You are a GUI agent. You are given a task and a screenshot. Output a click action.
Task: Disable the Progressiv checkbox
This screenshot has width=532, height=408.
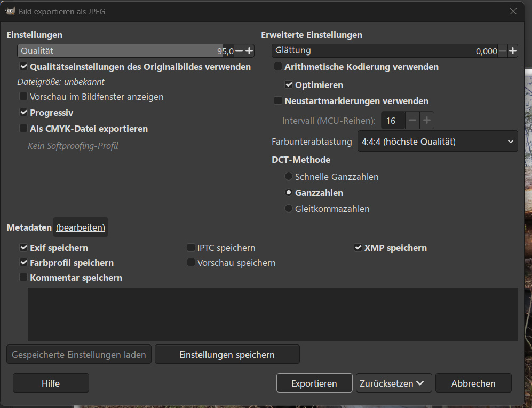point(23,113)
